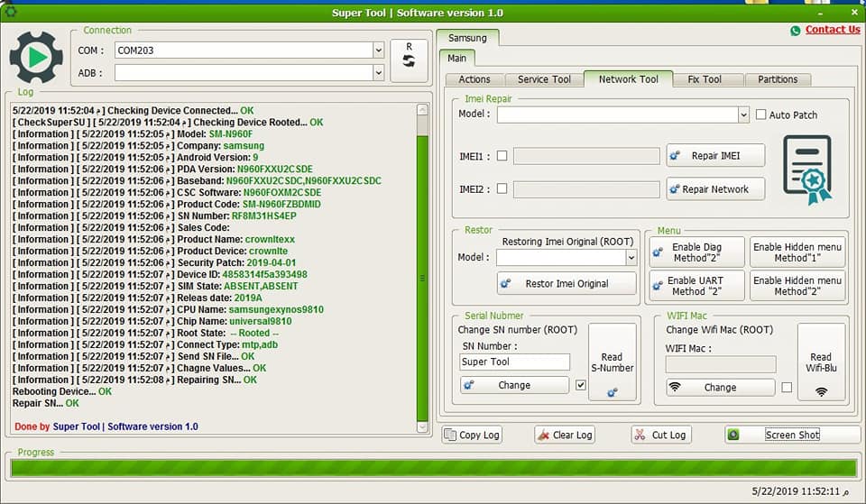Click the IMEI1 text field
Screen dimensions: 866x504
click(586, 156)
